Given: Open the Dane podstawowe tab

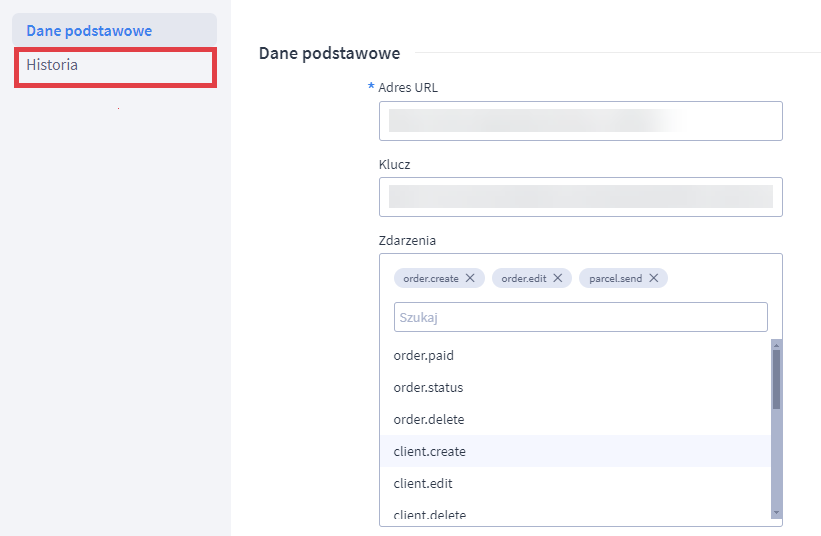Looking at the screenshot, I should 89,31.
